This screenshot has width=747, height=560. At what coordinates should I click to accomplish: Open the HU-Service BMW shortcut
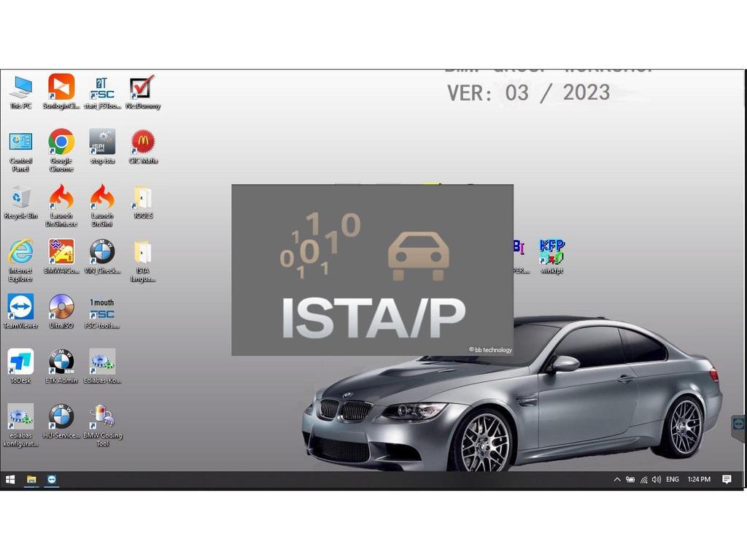[61, 418]
